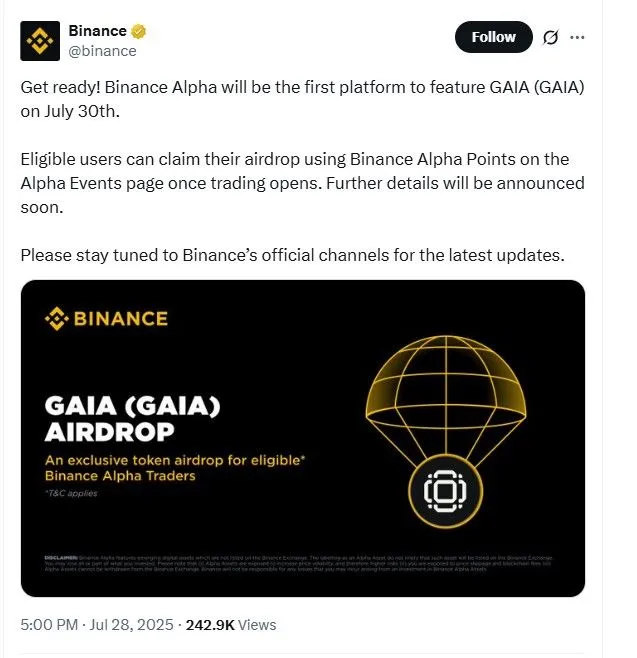Click the Binance logo in the image
Screen dimensions: 637x658
point(107,319)
